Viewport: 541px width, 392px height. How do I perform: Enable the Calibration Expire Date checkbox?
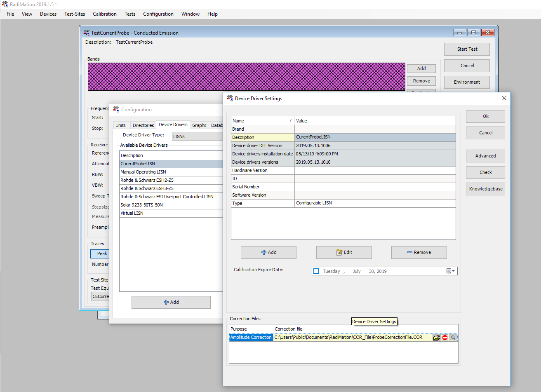(x=316, y=271)
